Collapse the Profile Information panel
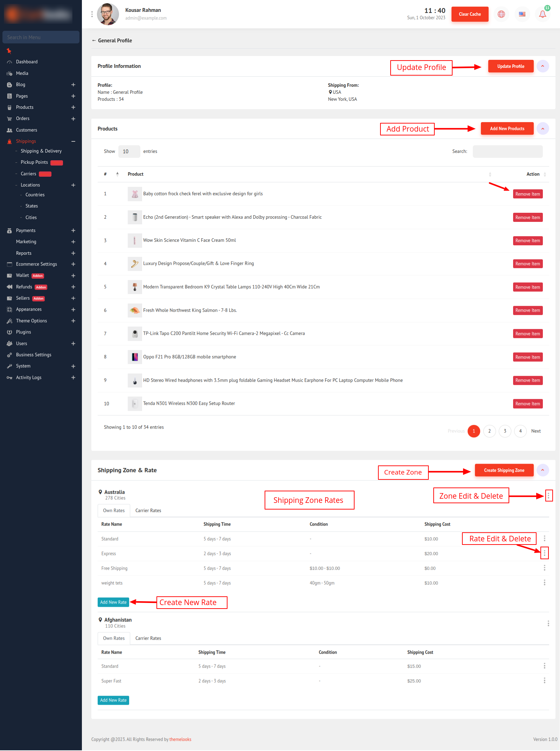 click(x=542, y=66)
